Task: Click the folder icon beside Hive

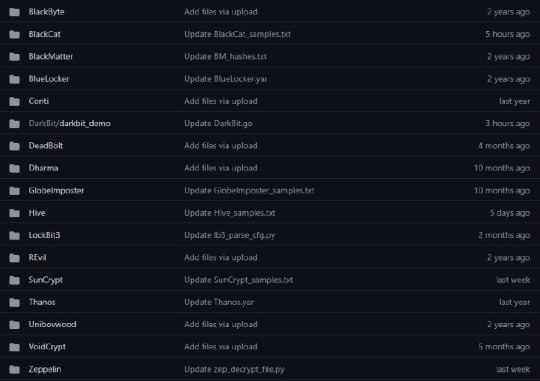Action: click(14, 213)
